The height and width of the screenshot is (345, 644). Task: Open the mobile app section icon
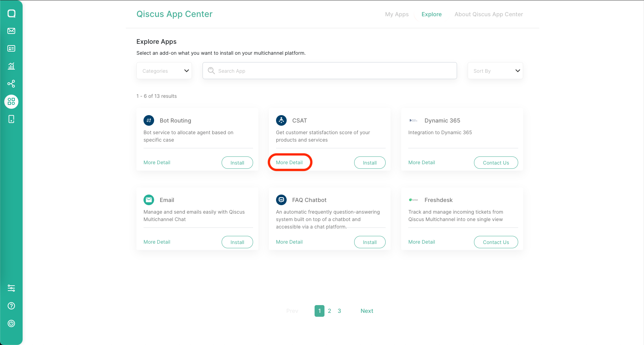(11, 119)
